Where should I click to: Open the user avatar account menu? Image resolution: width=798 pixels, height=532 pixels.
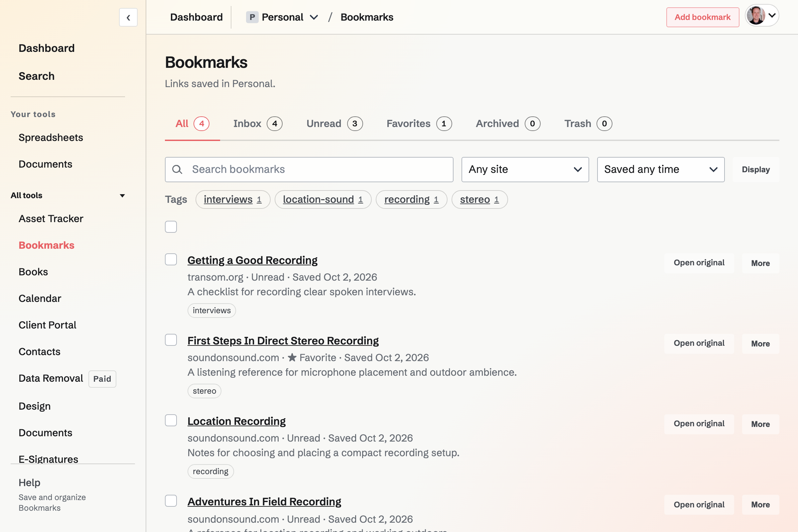click(x=762, y=16)
